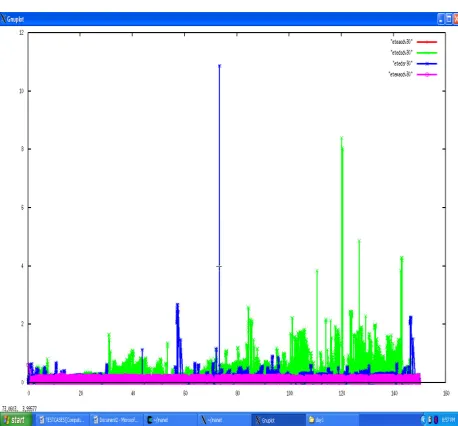Click the x-axis tick label 100
Image resolution: width=458 pixels, height=426 pixels.
click(289, 393)
